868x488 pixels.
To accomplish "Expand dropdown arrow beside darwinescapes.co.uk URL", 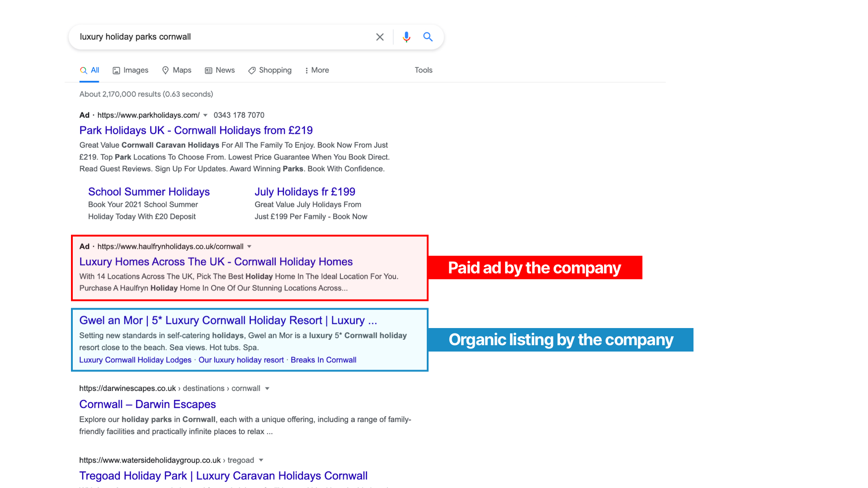I will (267, 389).
